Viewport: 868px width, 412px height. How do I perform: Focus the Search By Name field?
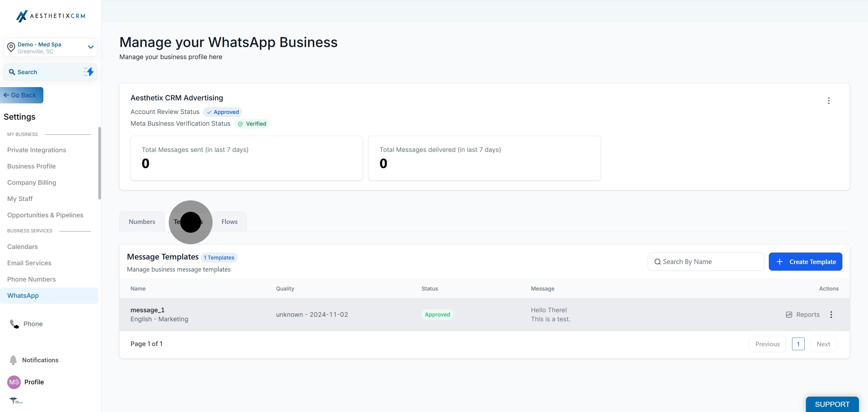[x=706, y=261]
